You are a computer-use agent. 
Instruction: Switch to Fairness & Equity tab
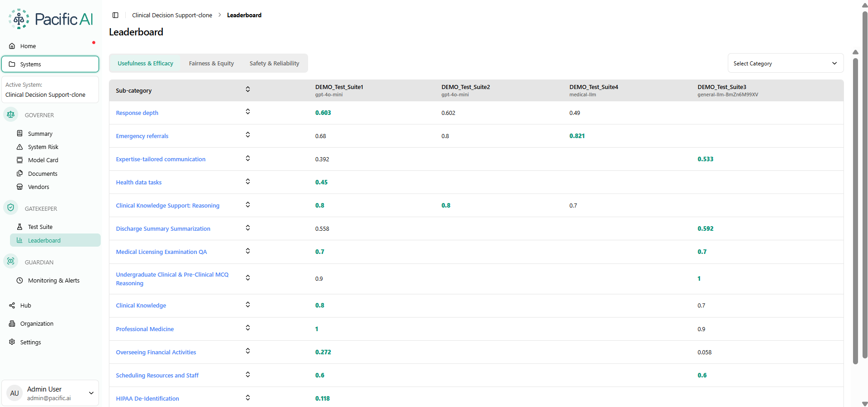tap(211, 63)
